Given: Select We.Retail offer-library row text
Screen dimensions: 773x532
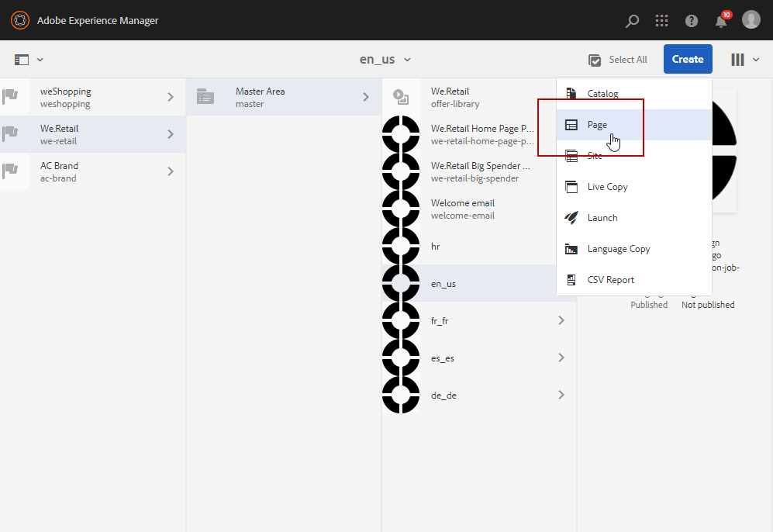Looking at the screenshot, I should [x=455, y=98].
